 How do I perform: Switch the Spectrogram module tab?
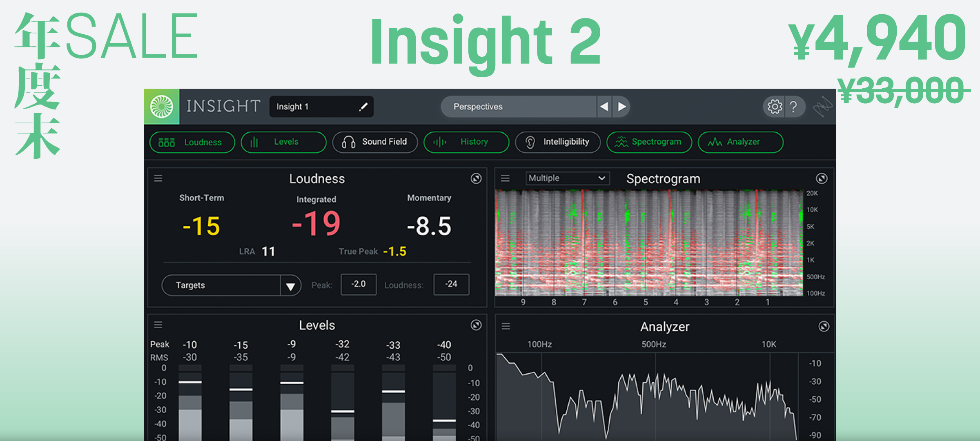click(649, 142)
